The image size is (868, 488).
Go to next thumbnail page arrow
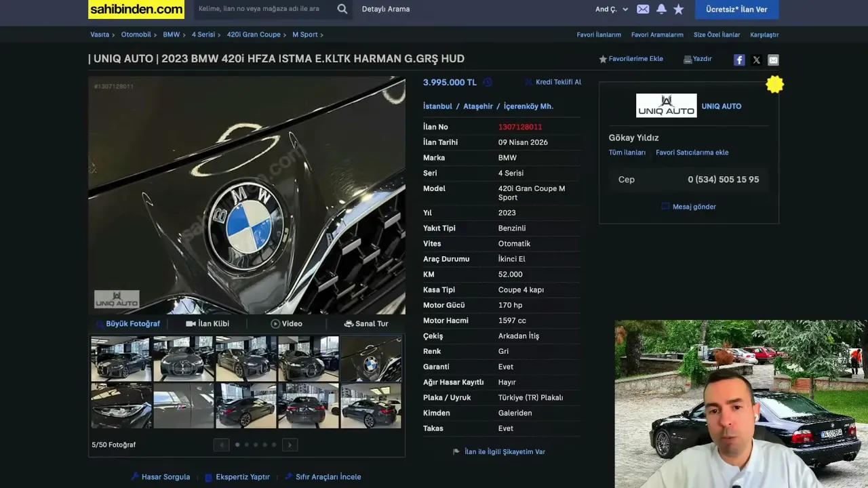[290, 445]
